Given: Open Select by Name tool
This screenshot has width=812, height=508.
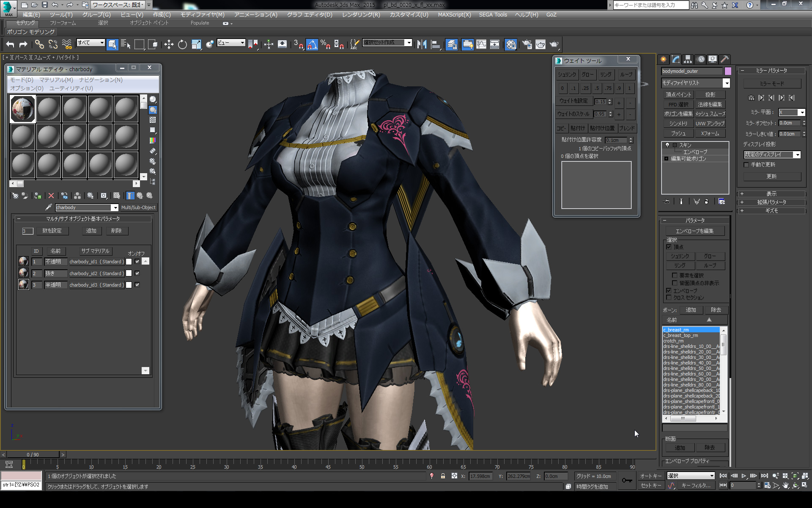Looking at the screenshot, I should [126, 44].
